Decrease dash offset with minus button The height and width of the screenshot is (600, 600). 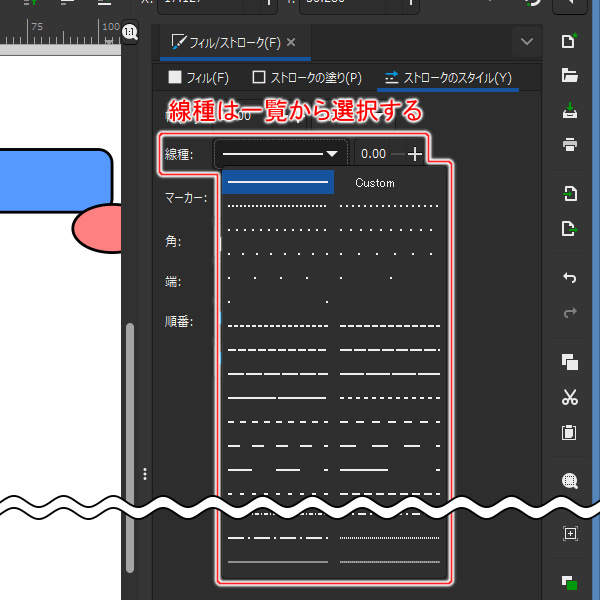point(398,154)
